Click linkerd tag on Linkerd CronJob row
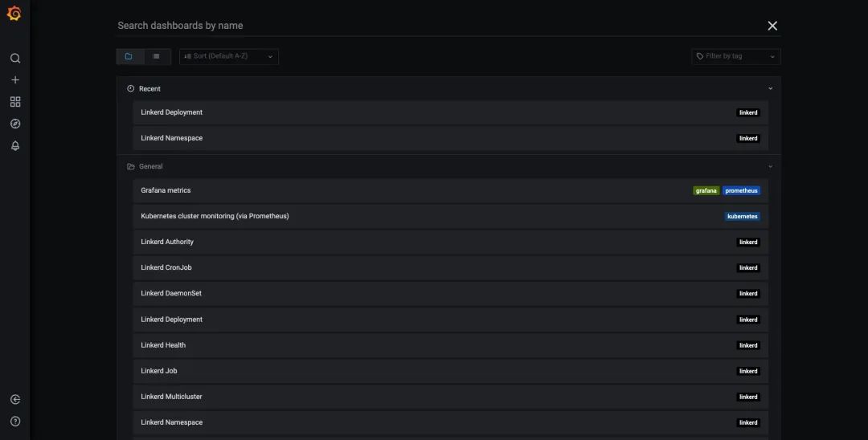 pos(748,268)
